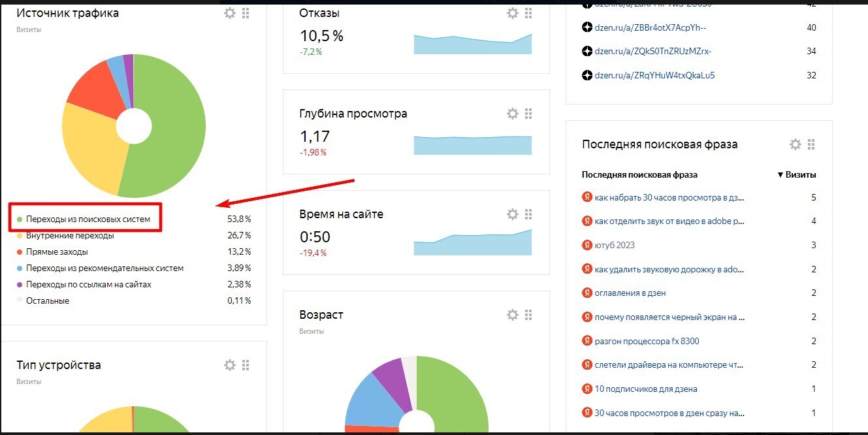Open settings gear on Источник трафика widget
Screen dimensions: 868x435
(x=230, y=12)
